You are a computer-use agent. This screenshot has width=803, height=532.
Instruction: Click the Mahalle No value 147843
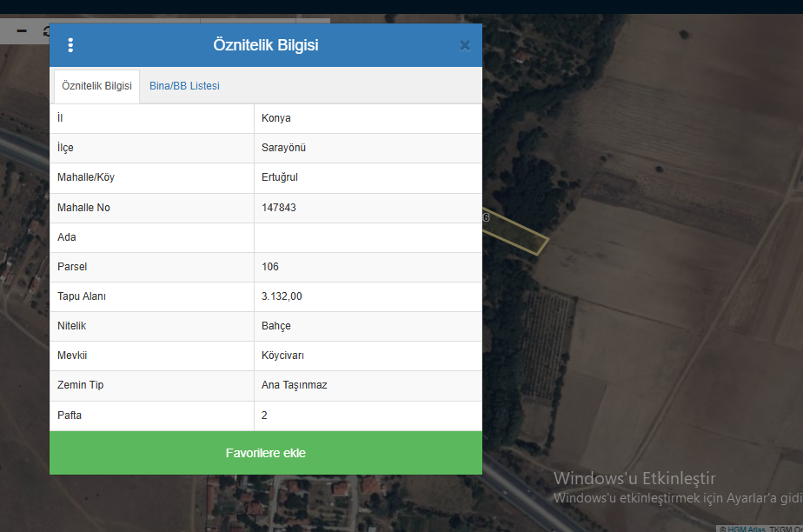pos(279,208)
